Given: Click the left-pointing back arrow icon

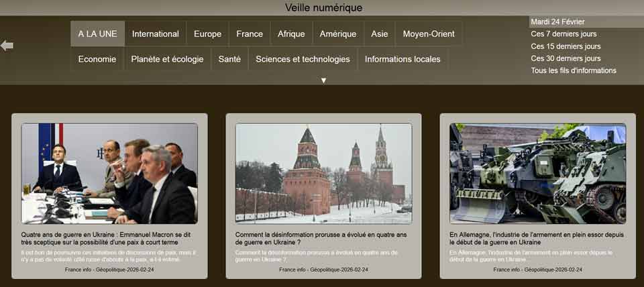Looking at the screenshot, I should tap(7, 46).
